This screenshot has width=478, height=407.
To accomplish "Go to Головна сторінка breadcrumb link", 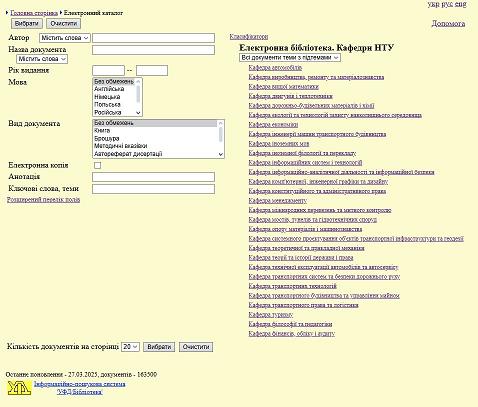I will (34, 13).
